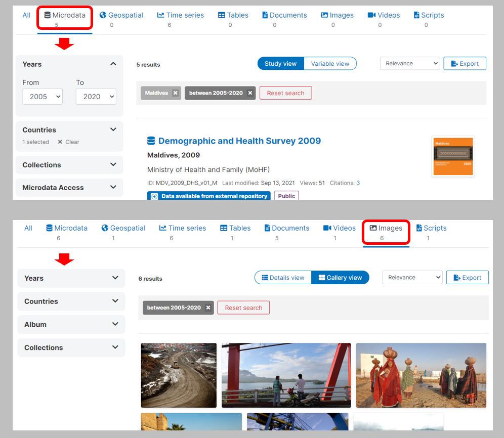This screenshot has width=504, height=438.
Task: Switch to Details view
Action: [x=283, y=278]
